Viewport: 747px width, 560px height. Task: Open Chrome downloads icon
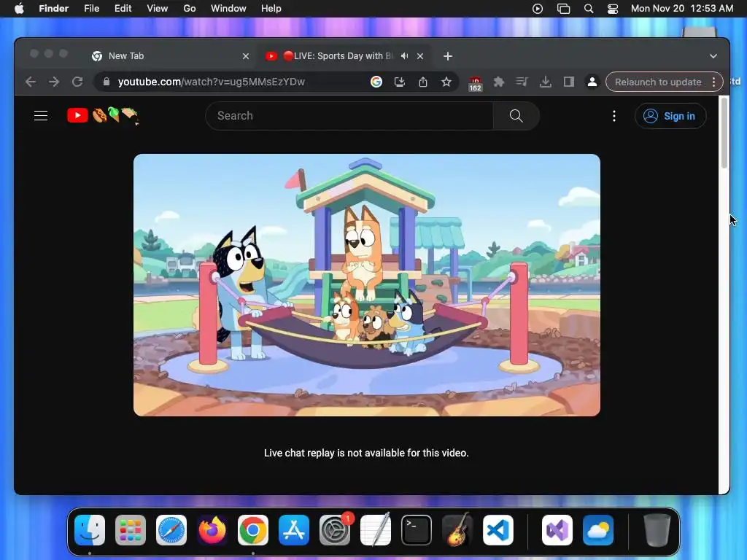point(546,82)
